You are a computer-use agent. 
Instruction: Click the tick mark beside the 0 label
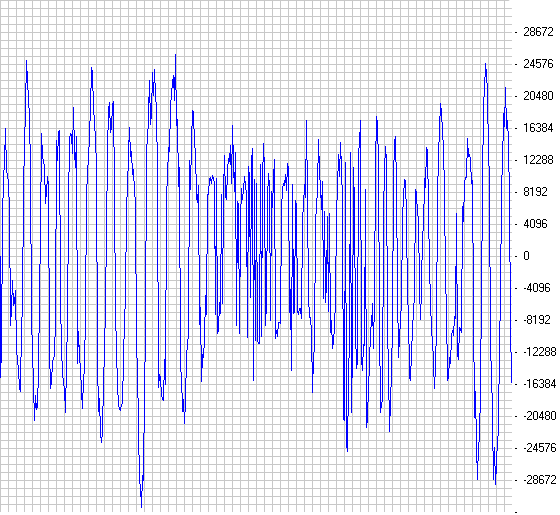(x=516, y=256)
